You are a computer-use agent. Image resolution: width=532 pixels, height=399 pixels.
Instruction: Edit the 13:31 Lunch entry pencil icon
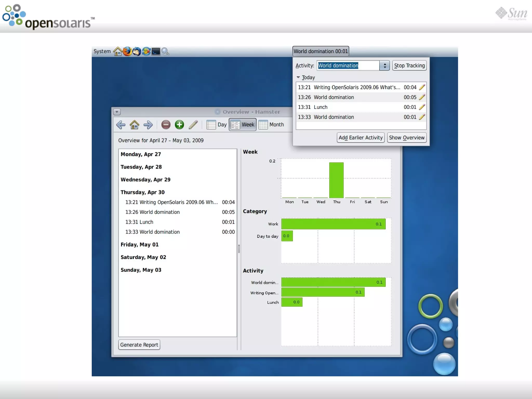click(x=422, y=107)
